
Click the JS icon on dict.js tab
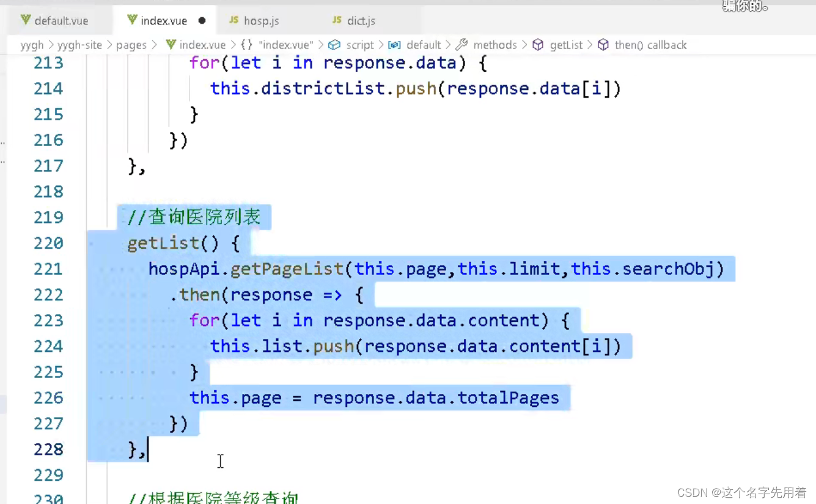pos(337,20)
